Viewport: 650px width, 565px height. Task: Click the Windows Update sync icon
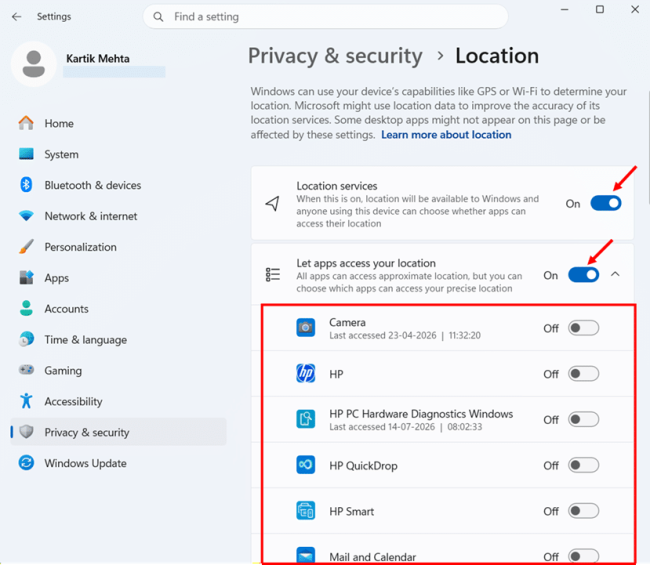click(26, 463)
